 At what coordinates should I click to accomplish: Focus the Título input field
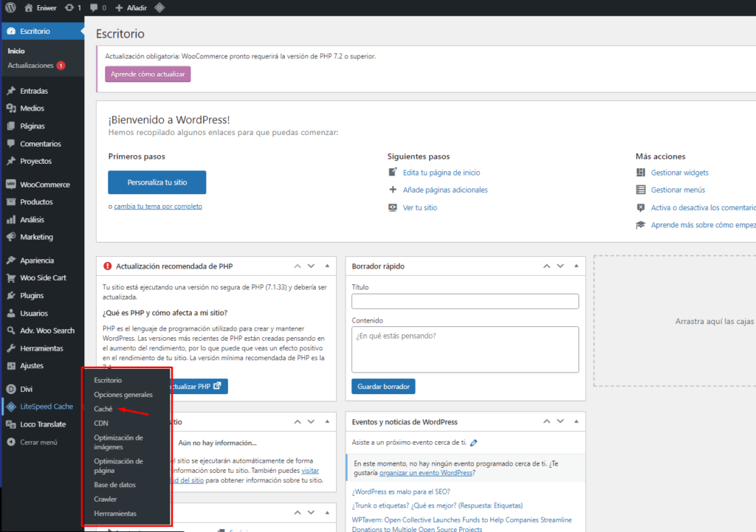(x=465, y=302)
